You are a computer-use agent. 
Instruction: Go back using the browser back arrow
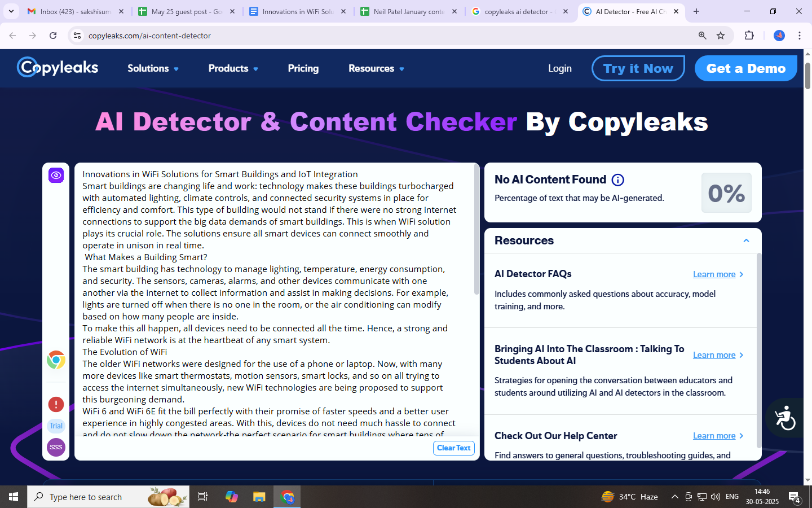tap(12, 36)
